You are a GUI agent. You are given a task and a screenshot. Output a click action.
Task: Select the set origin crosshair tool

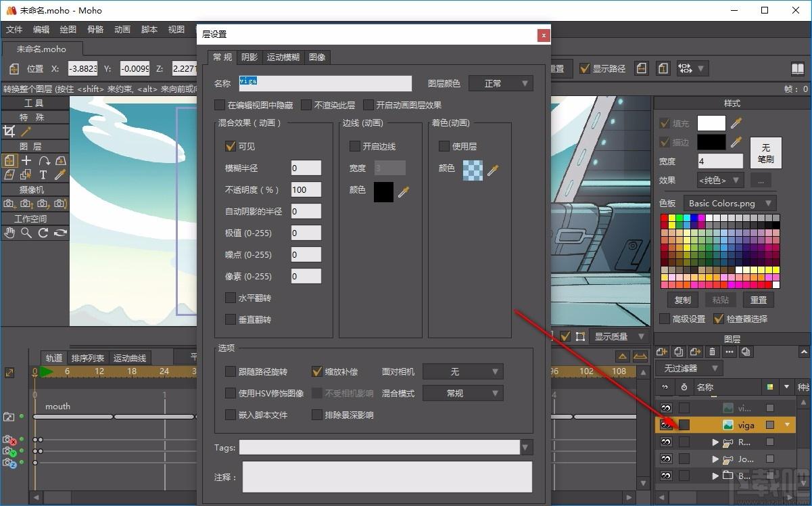26,160
